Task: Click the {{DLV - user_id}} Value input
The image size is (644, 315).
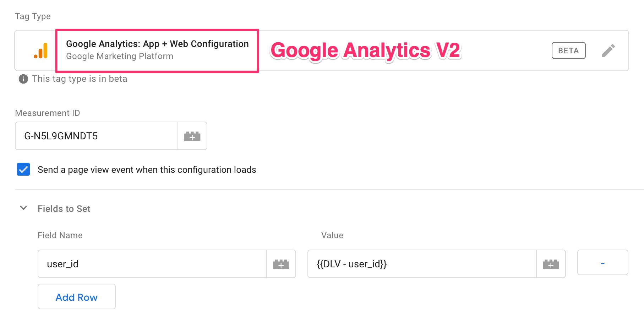Action: coord(422,264)
